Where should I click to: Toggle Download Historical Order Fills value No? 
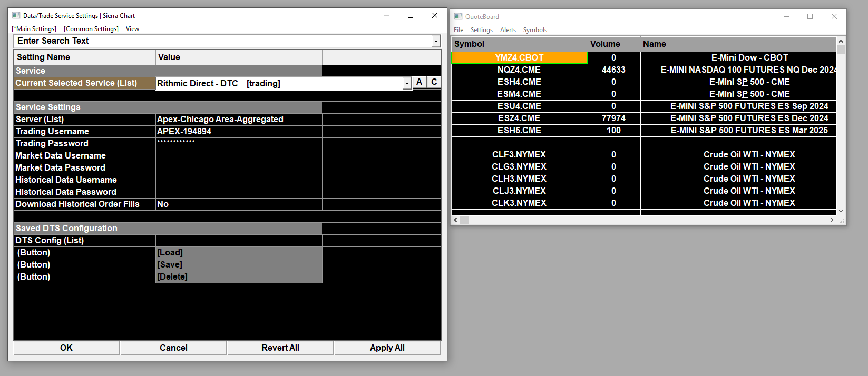click(x=239, y=204)
